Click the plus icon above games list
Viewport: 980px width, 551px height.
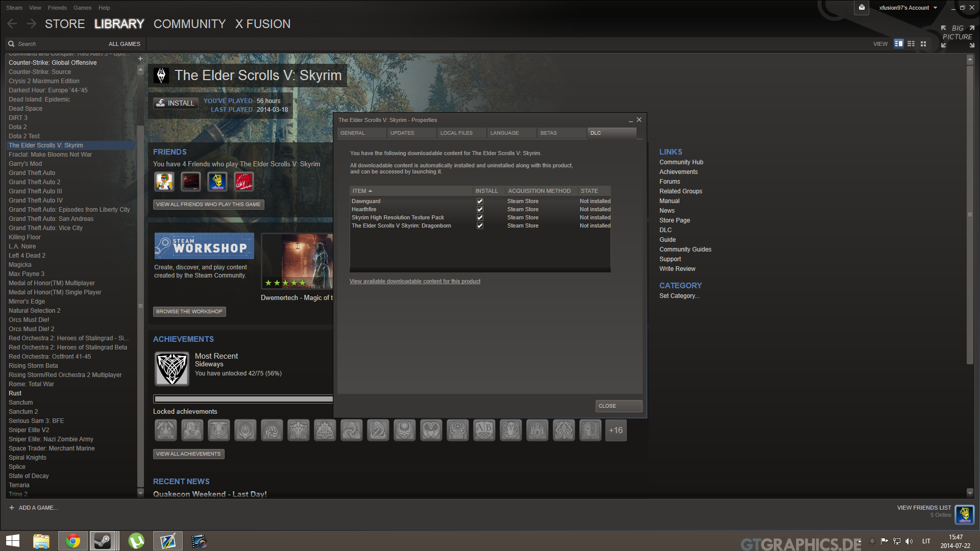point(140,59)
